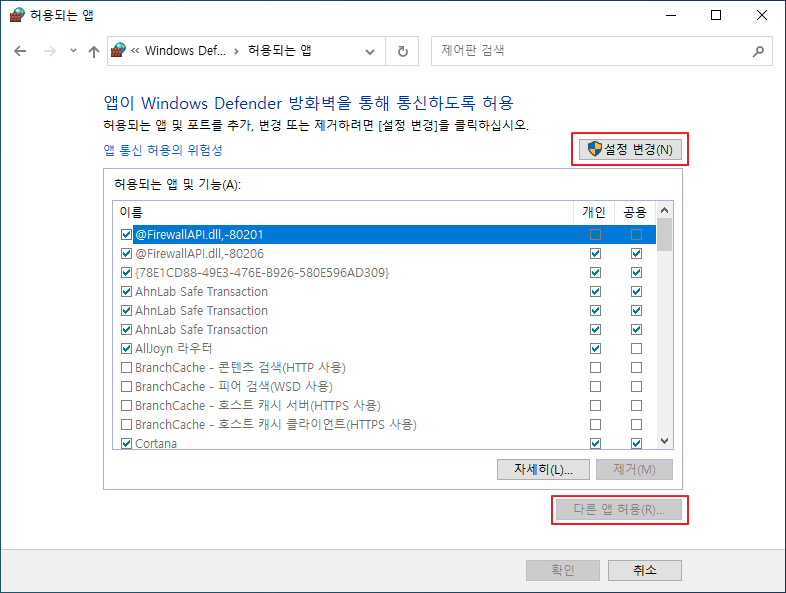Toggle 개인 checkbox for @FirewallAPI.dll,-80206
Image resolution: width=786 pixels, height=593 pixels.
click(x=595, y=254)
